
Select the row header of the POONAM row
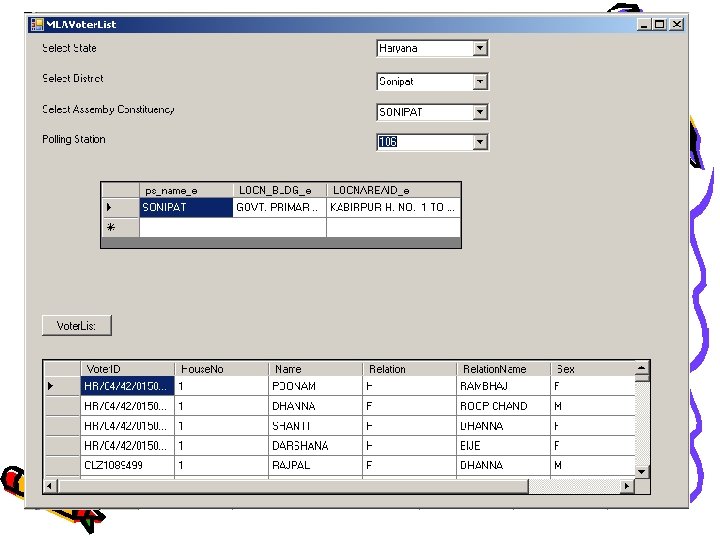tap(62, 386)
